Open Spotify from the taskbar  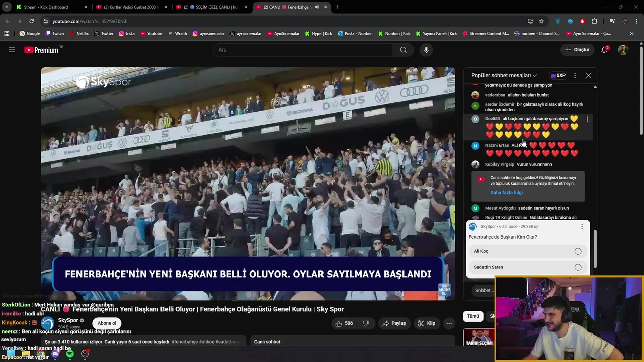point(70,354)
